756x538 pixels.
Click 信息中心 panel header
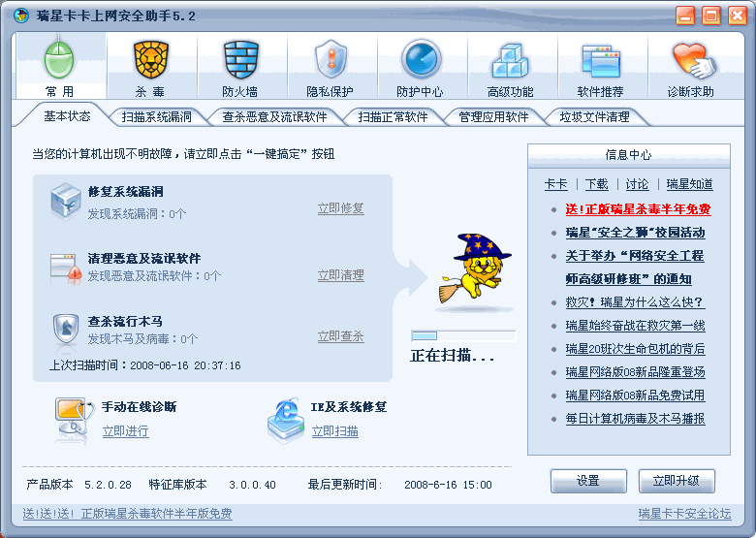click(x=629, y=155)
